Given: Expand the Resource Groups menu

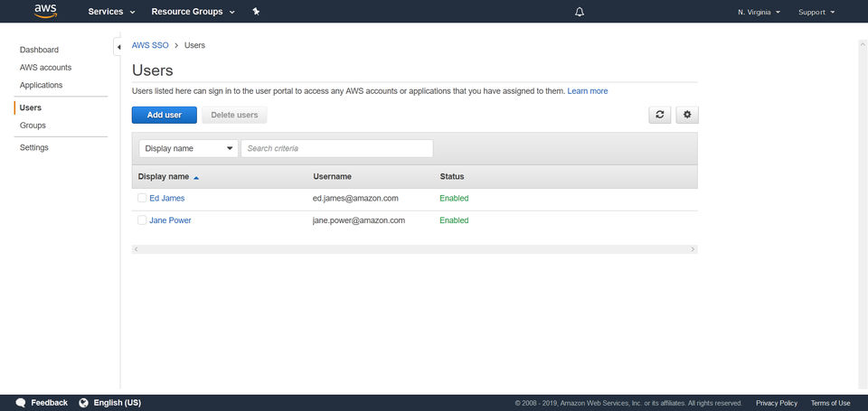Looking at the screenshot, I should 193,12.
